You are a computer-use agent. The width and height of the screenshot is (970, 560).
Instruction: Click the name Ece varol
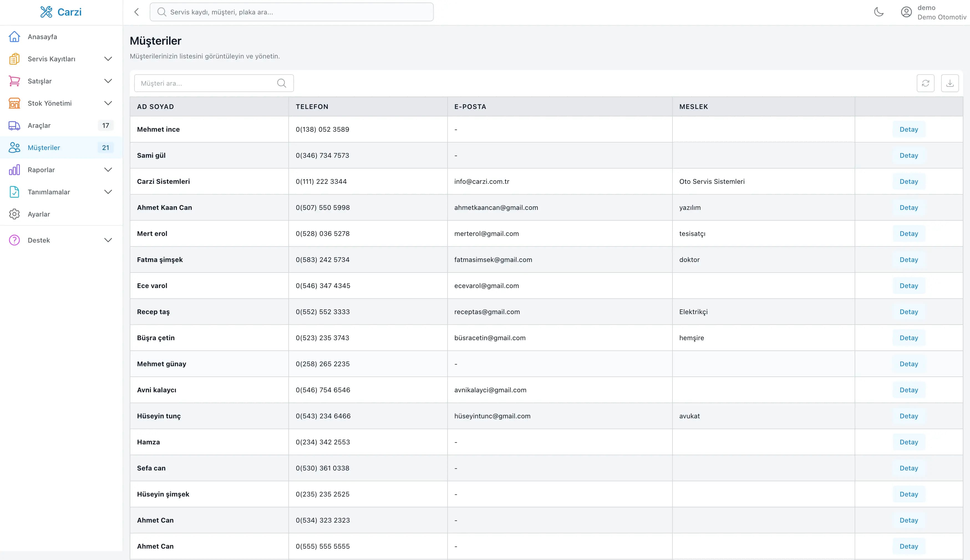pos(152,286)
